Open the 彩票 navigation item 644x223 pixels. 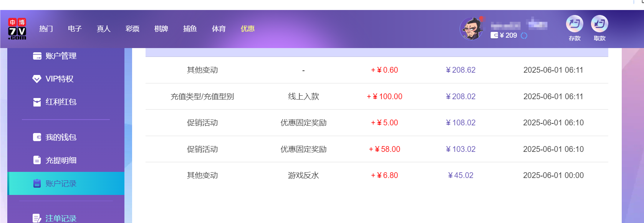(x=132, y=28)
